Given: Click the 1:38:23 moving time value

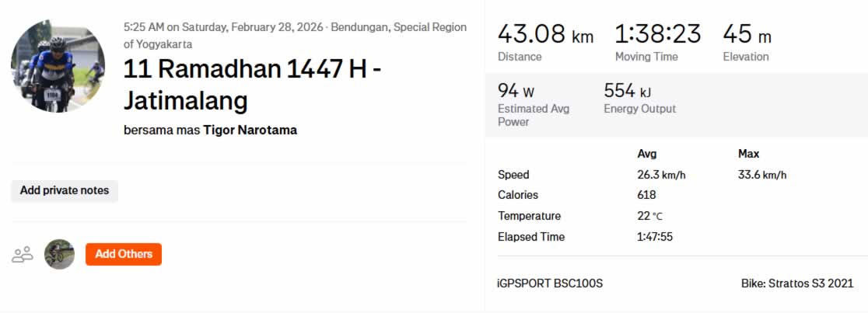Looking at the screenshot, I should (657, 35).
